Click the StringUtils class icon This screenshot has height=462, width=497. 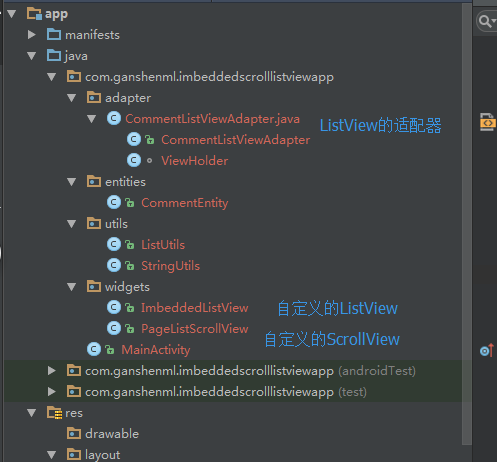pos(114,266)
